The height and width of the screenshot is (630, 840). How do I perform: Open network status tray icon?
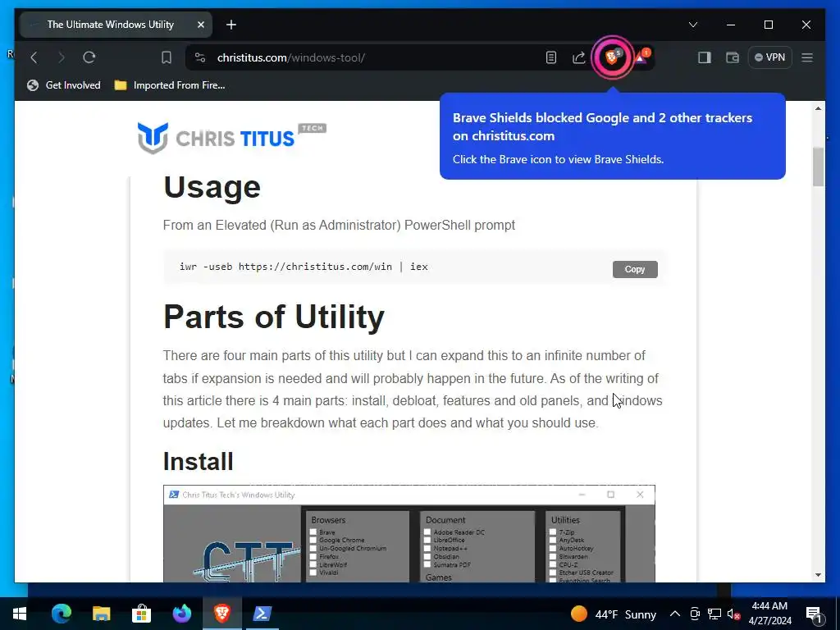pyautogui.click(x=714, y=614)
